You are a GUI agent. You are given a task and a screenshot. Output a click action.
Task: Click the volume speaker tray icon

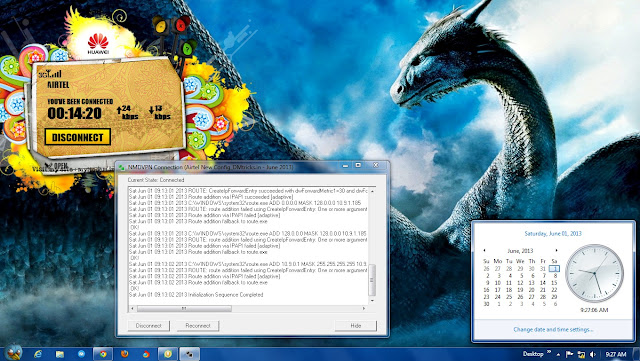coord(593,354)
